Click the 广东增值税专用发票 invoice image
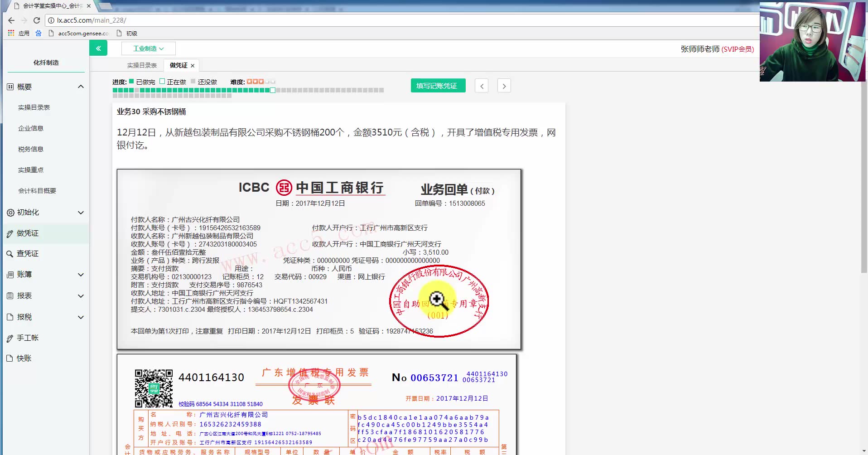This screenshot has width=868, height=455. point(317,405)
